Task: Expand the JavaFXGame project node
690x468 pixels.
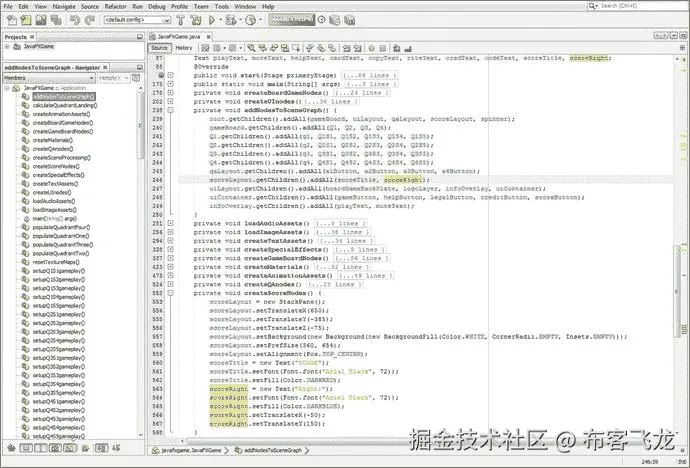Action: [7, 47]
